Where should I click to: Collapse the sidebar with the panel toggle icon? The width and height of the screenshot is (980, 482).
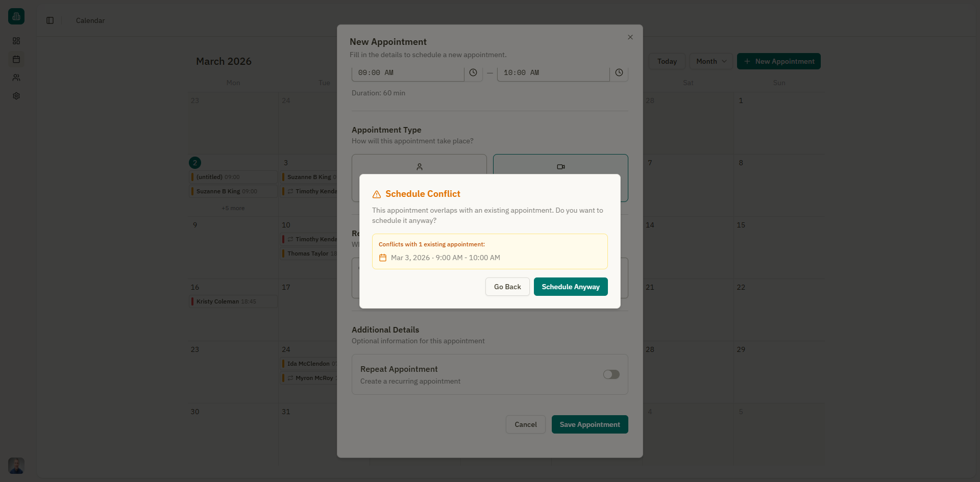tap(50, 20)
